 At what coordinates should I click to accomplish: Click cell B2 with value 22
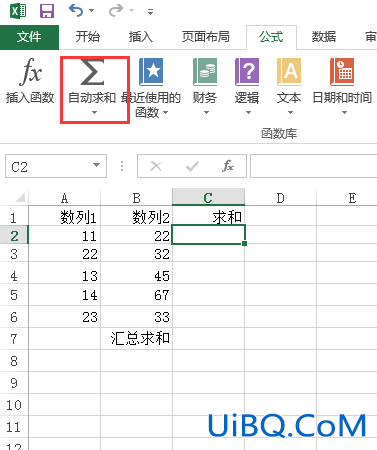136,235
